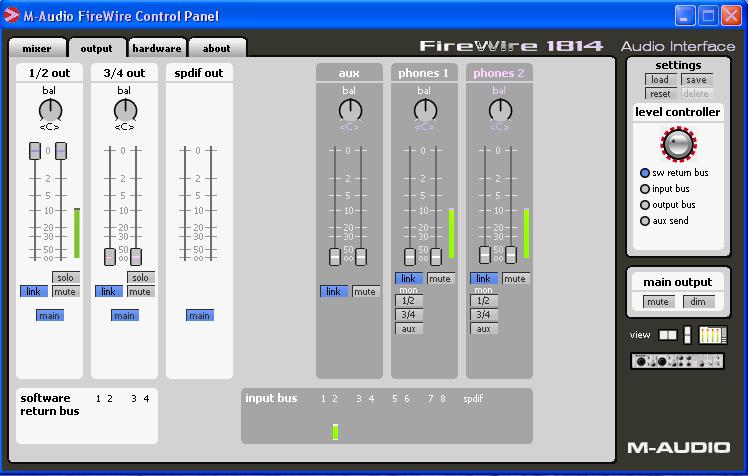Toggle main button under 3/4 out
The image size is (748, 476).
(125, 315)
